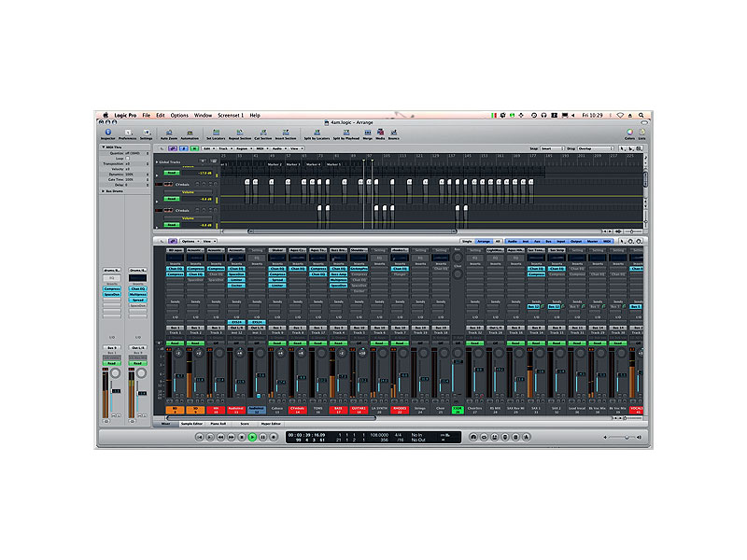The width and height of the screenshot is (747, 560).
Task: Open Preferences in the toolbar
Action: tap(127, 133)
